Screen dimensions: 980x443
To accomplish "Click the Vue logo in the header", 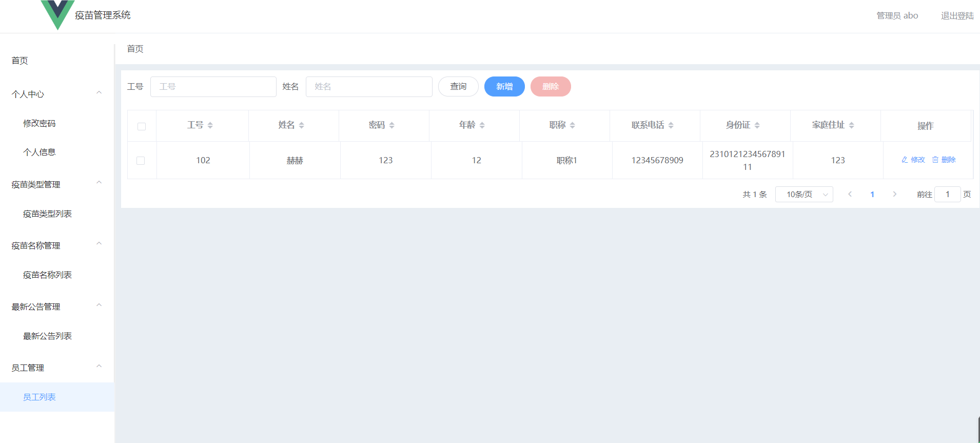I will click(57, 14).
